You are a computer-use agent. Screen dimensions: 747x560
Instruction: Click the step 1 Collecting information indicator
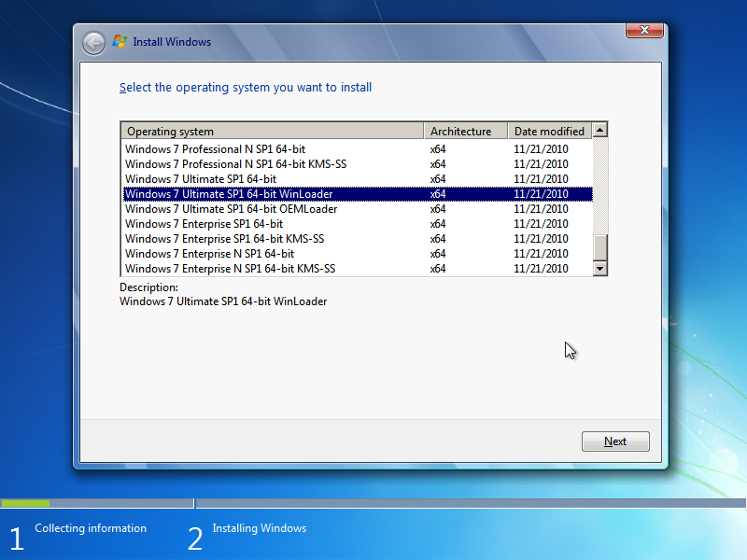(x=91, y=528)
